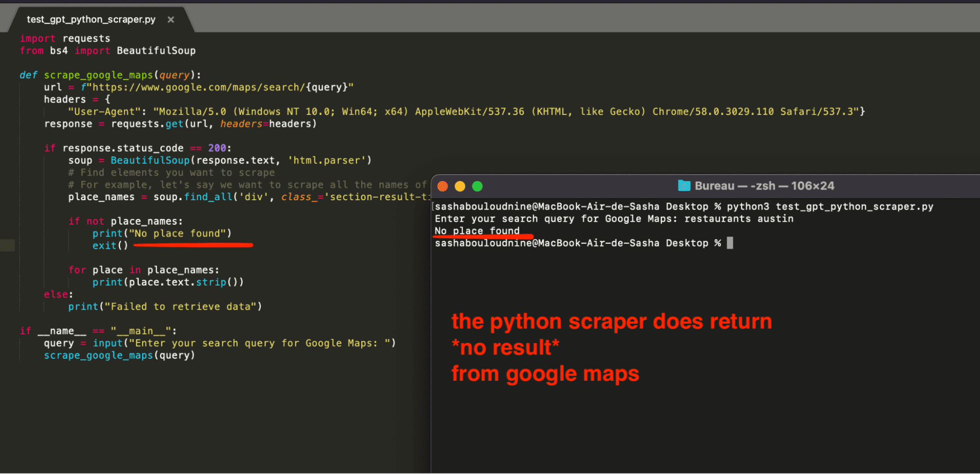Image resolution: width=980 pixels, height=474 pixels.
Task: Click the print("Failed to retrieve data") line
Action: coord(165,306)
